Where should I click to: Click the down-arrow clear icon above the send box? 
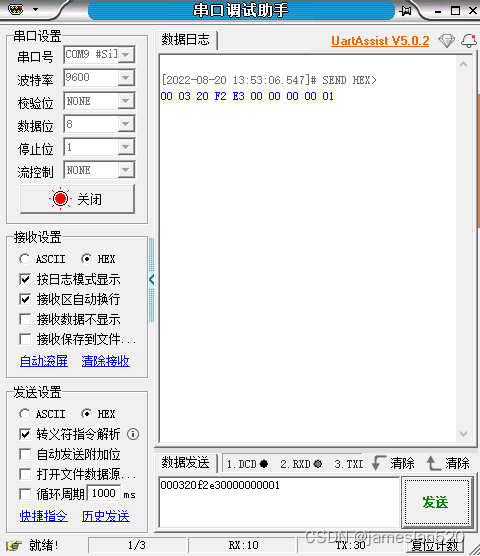(379, 463)
